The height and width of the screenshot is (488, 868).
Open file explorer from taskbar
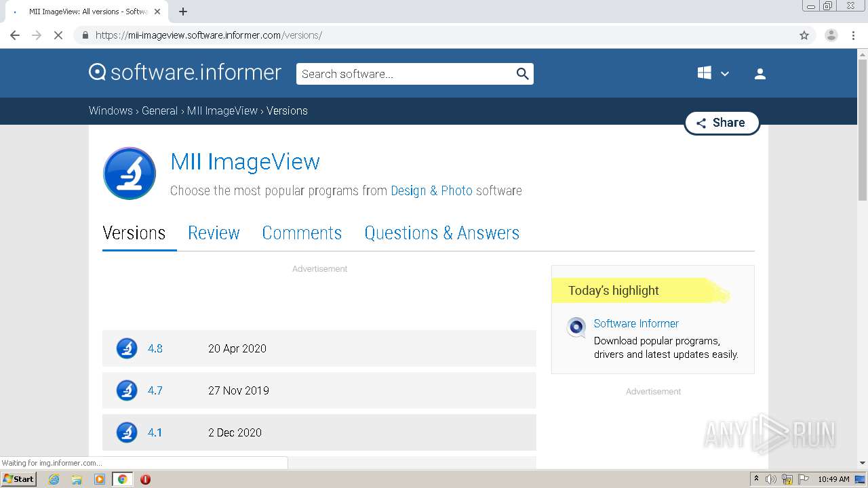(x=77, y=479)
